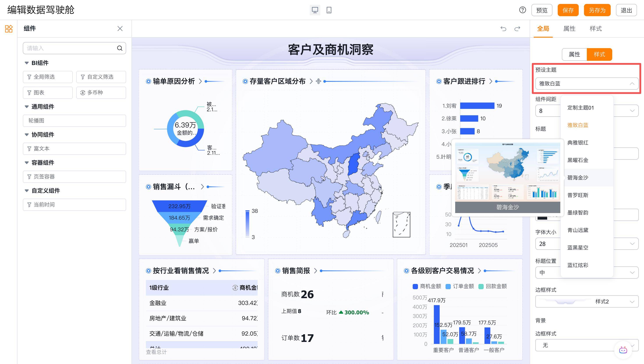Click the redo arrow icon
This screenshot has width=644, height=364.
(517, 29)
